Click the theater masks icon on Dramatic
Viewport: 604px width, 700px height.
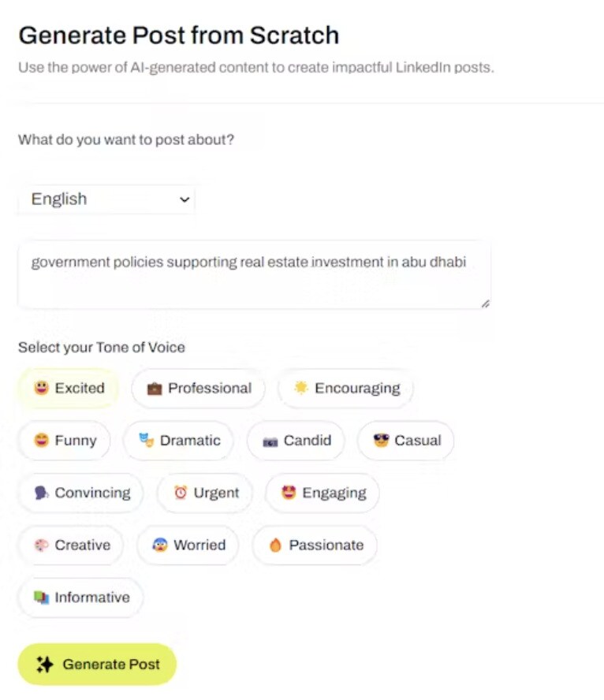click(146, 441)
